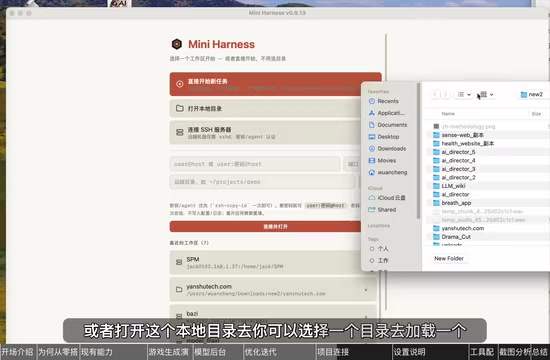Screen dimensions: 550x360
Task: Start a new task with 直接开始新任务
Action: 275,84
